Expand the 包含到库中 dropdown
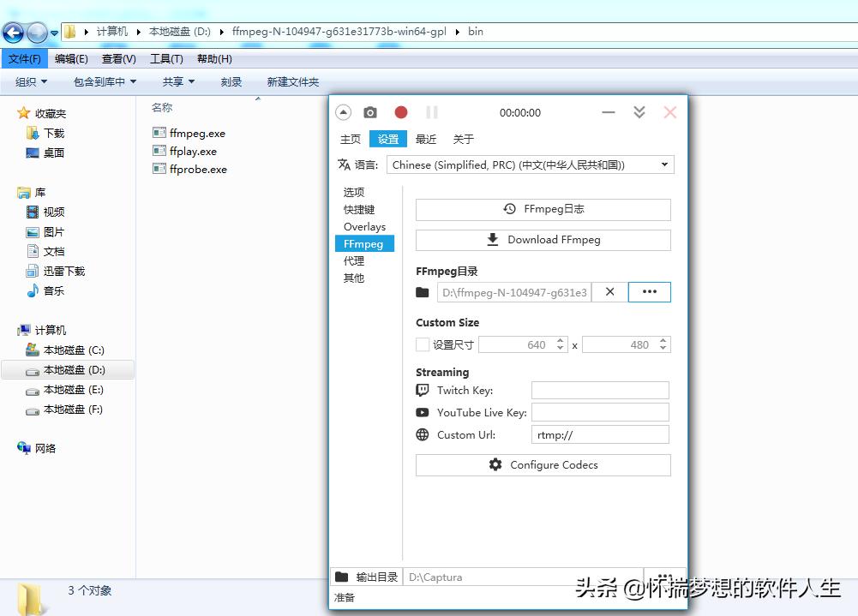Image resolution: width=858 pixels, height=616 pixels. click(105, 82)
